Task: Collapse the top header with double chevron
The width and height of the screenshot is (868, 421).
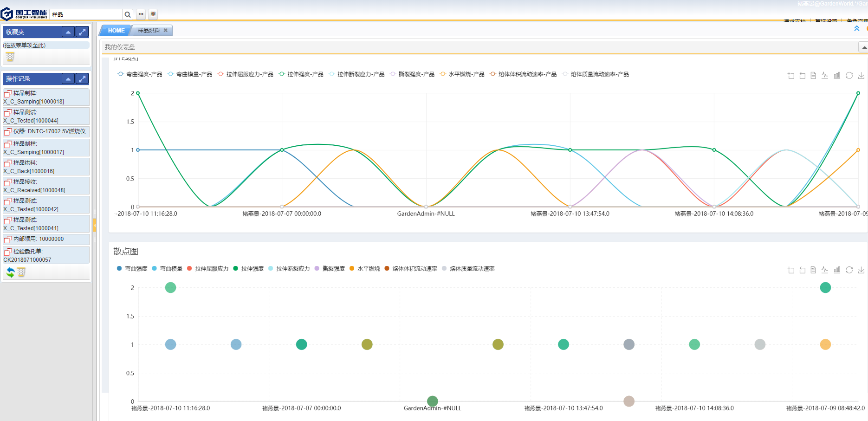Action: tap(857, 29)
